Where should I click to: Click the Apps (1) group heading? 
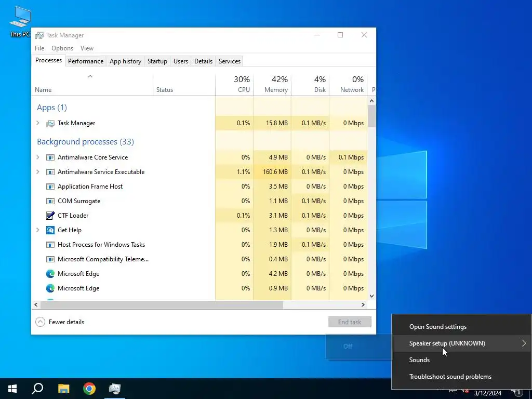tap(52, 108)
